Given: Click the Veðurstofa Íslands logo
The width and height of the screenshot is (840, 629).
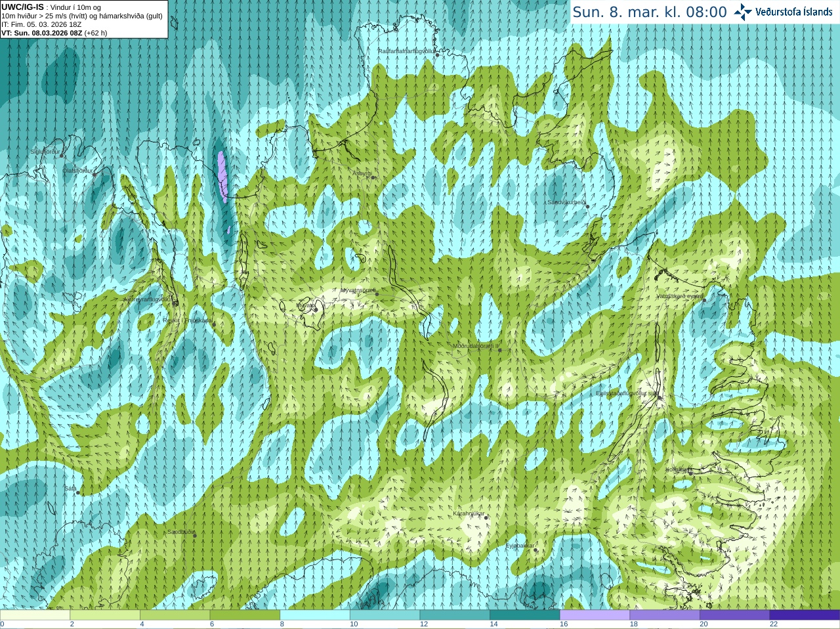Looking at the screenshot, I should (783, 11).
